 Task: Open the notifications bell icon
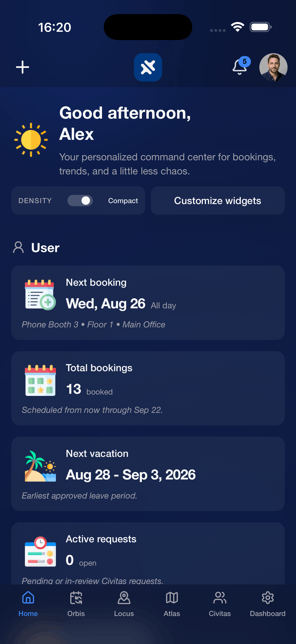[240, 67]
